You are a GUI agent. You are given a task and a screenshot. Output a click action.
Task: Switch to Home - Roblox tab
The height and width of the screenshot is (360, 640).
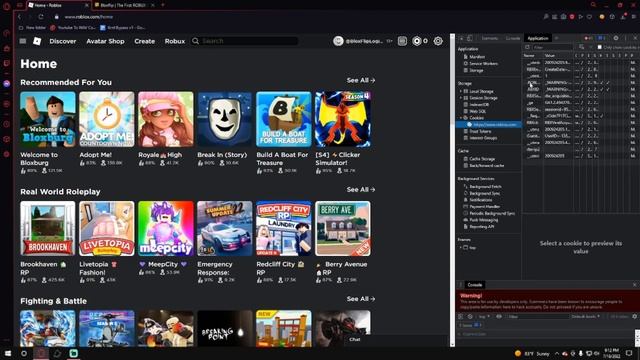[58, 5]
